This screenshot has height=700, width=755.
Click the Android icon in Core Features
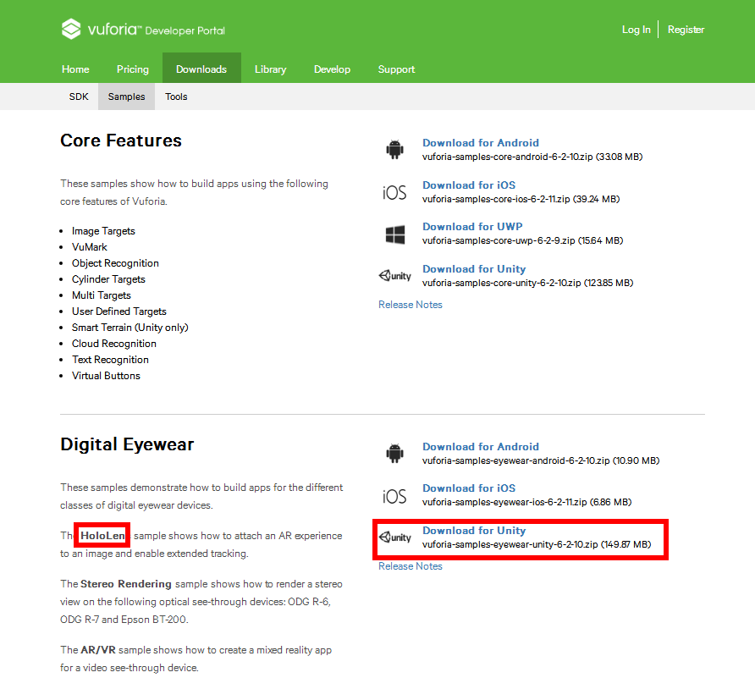[x=394, y=149]
